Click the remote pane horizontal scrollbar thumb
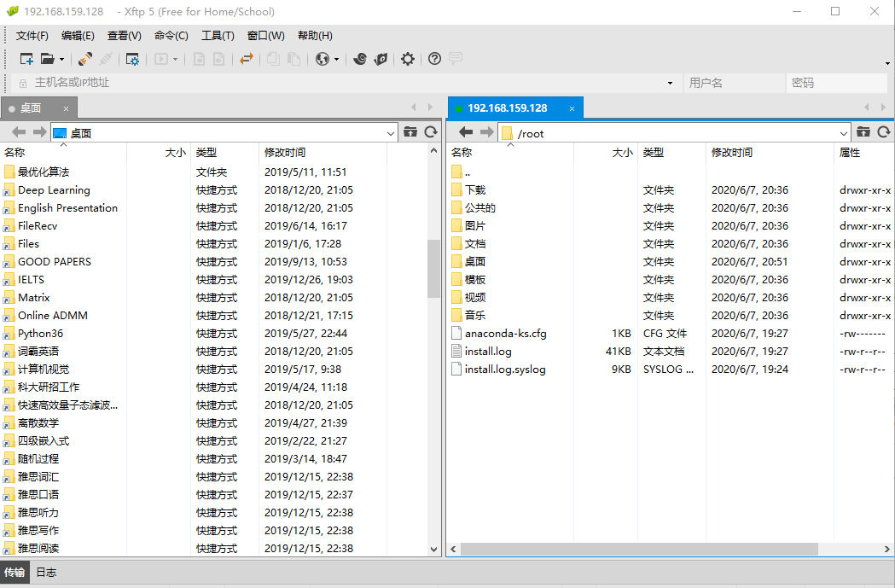This screenshot has height=588, width=895. tap(639, 550)
